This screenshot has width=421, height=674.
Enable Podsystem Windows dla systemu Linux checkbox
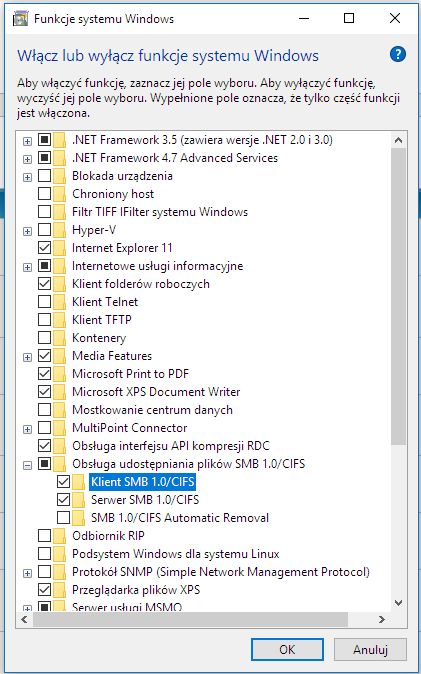point(44,554)
